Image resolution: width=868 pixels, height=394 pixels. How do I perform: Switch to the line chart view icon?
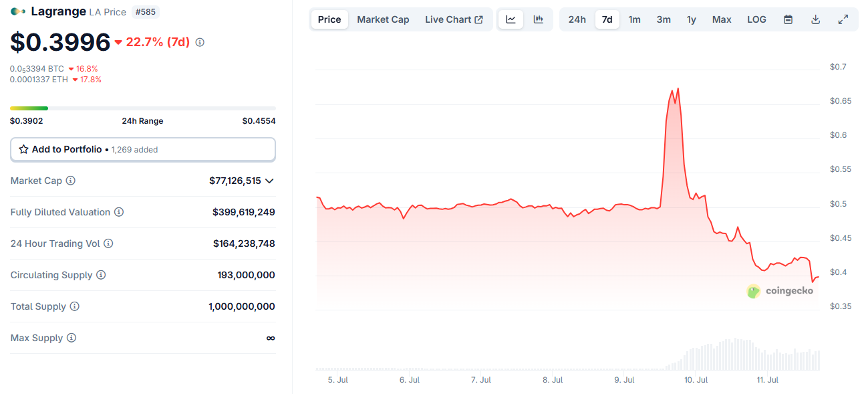pyautogui.click(x=511, y=19)
